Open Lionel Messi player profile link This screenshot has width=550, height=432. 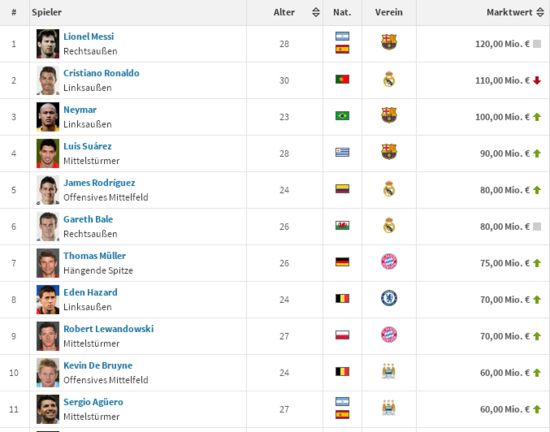point(89,36)
